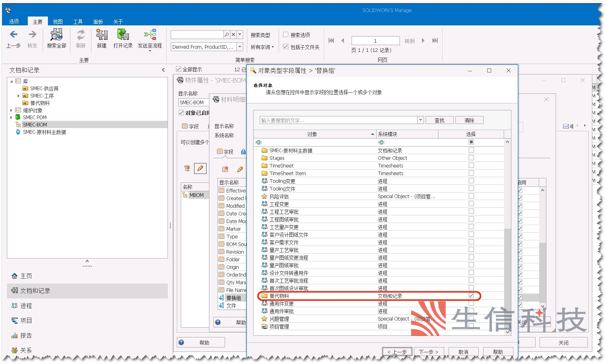Switch to the 工具 ribbon tab

[78, 21]
